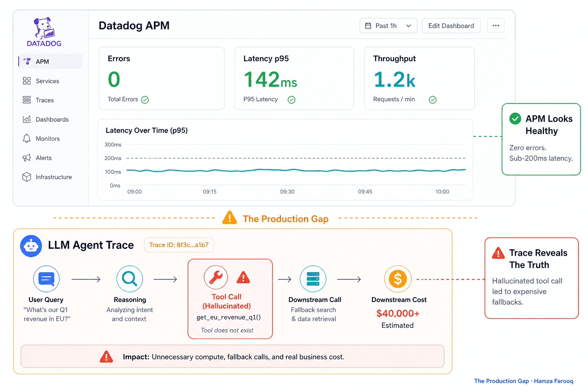The height and width of the screenshot is (392, 588).
Task: Click the calendar icon beside Past 1h
Action: pos(368,26)
